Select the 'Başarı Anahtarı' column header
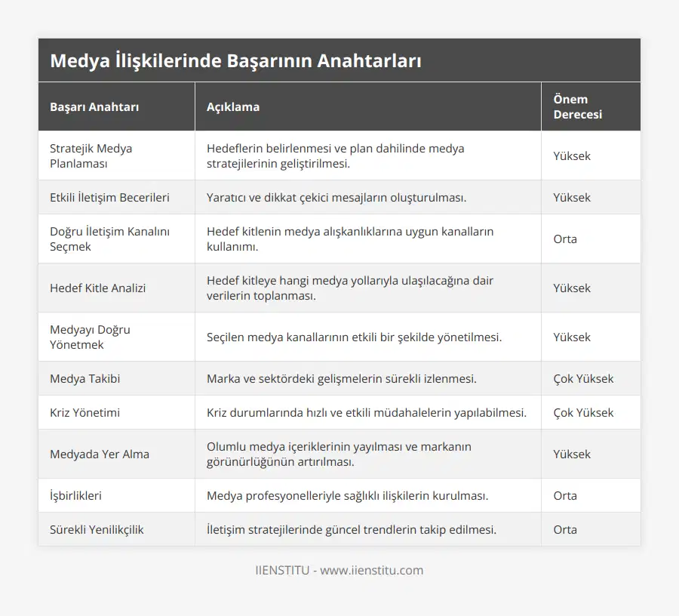679x616 pixels. [94, 106]
